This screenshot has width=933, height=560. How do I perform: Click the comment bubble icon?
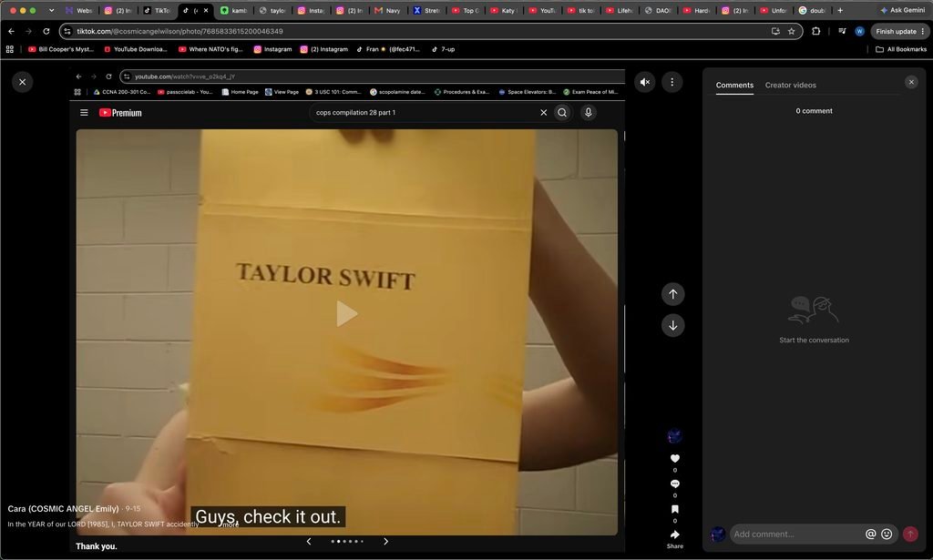pos(675,484)
